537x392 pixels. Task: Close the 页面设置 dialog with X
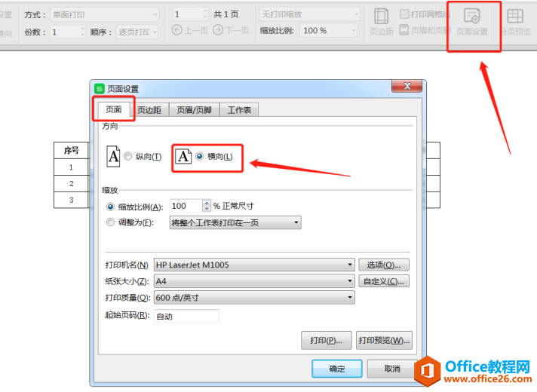click(407, 86)
